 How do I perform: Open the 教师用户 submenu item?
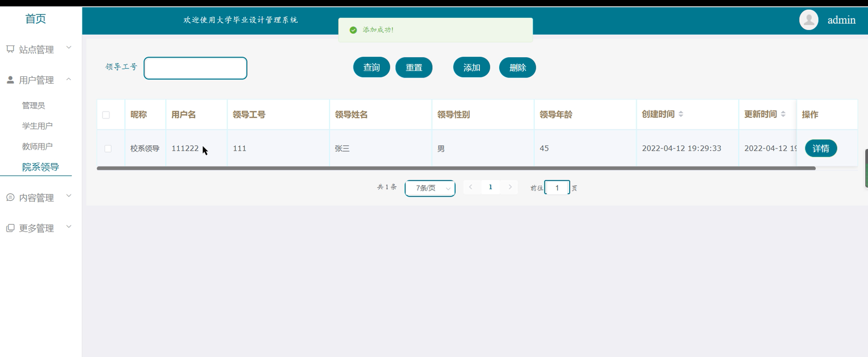click(x=37, y=146)
